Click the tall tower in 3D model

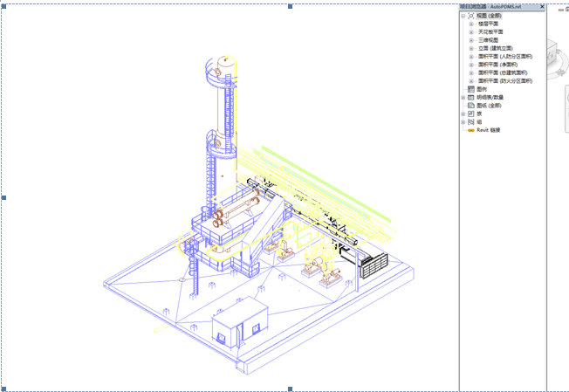[x=223, y=113]
